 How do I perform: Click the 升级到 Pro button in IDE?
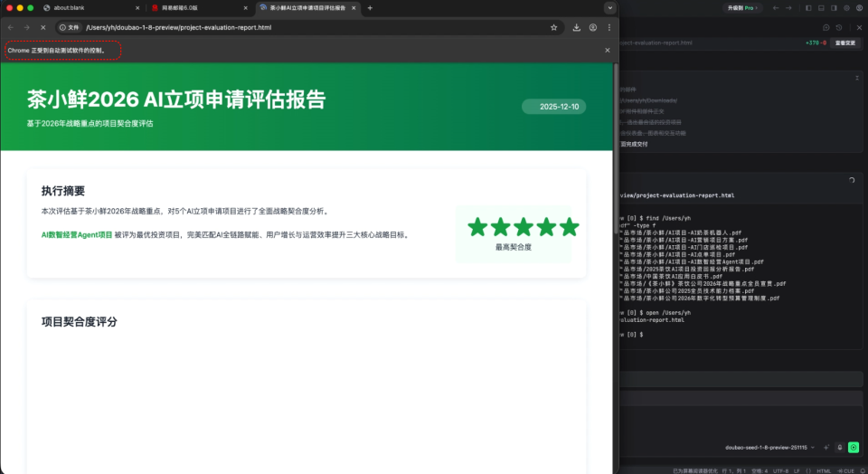coord(741,8)
